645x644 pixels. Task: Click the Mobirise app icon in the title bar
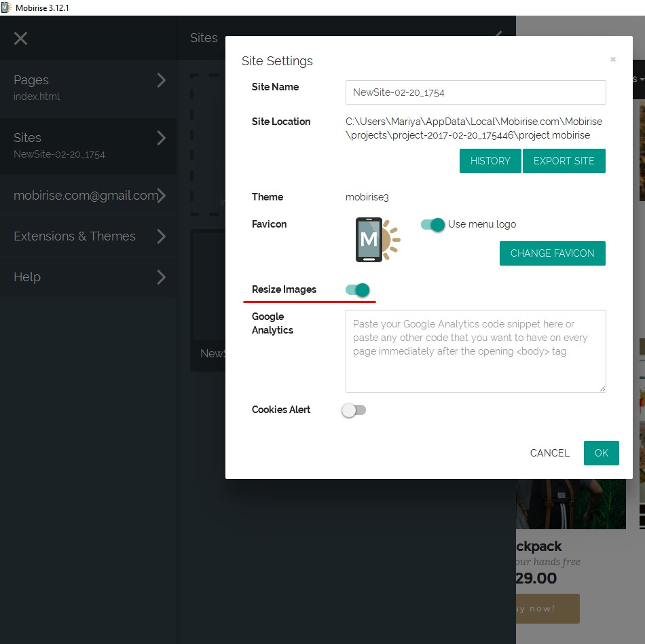click(x=5, y=7)
